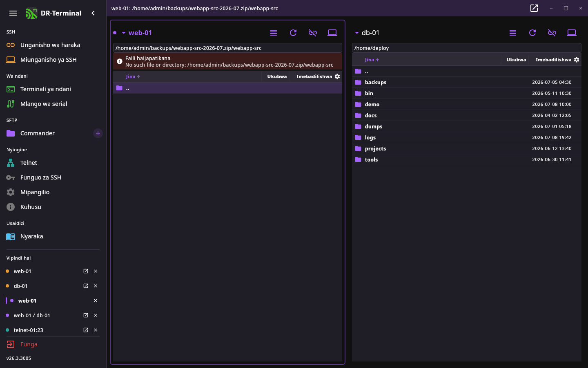Viewport: 588px width, 368px height.
Task: Select backups folder in db-01
Action: [x=467, y=82]
